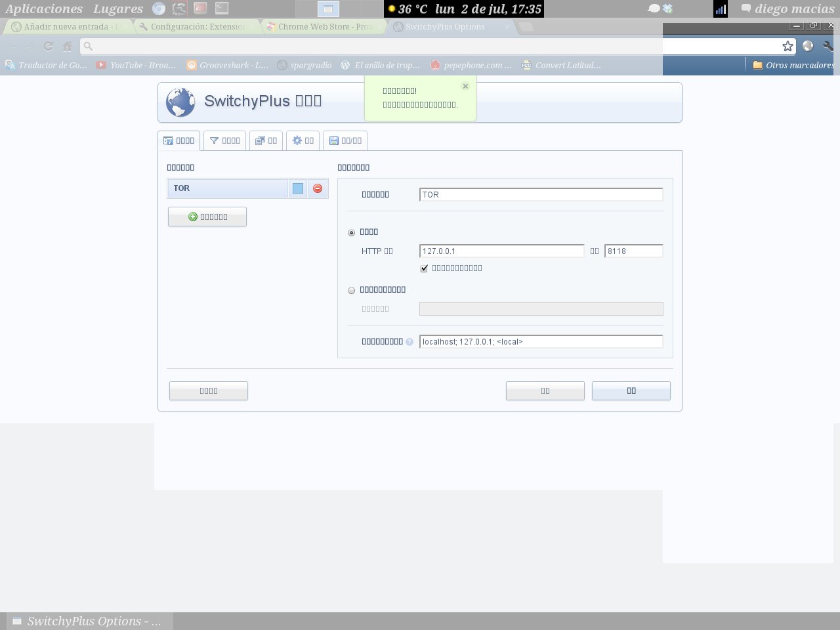This screenshot has height=630, width=840.
Task: Go to the home page with the house icon
Action: pos(67,46)
